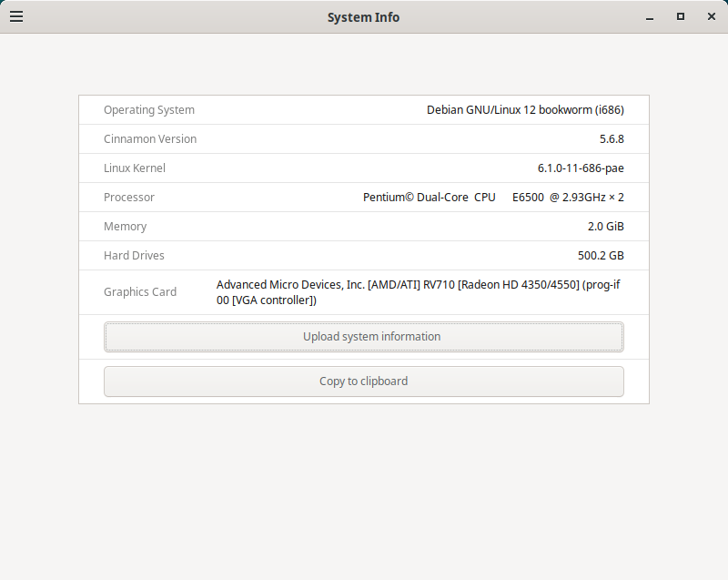Close the System Info window

pos(712,16)
